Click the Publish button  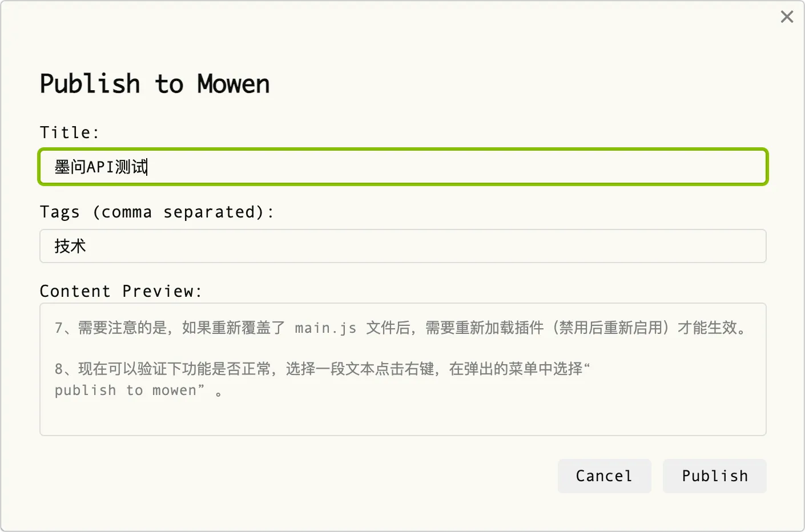(x=714, y=476)
